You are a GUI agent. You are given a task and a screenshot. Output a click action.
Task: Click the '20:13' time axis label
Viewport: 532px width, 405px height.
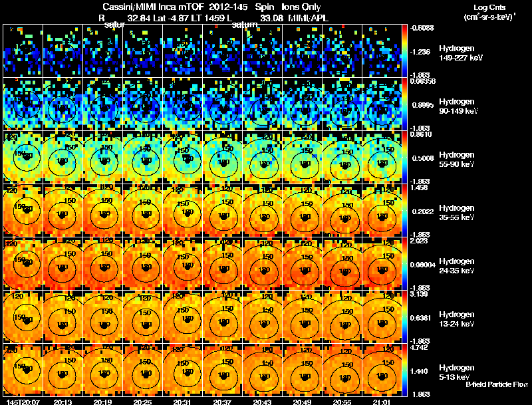click(63, 402)
